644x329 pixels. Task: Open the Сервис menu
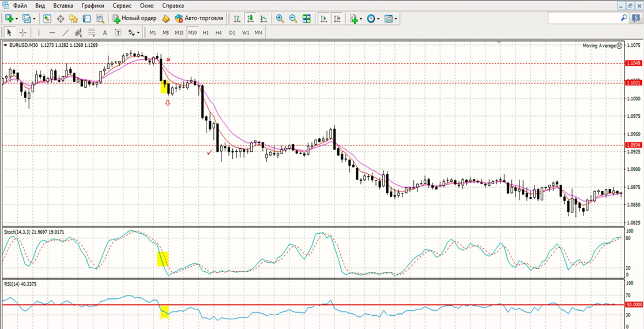122,5
